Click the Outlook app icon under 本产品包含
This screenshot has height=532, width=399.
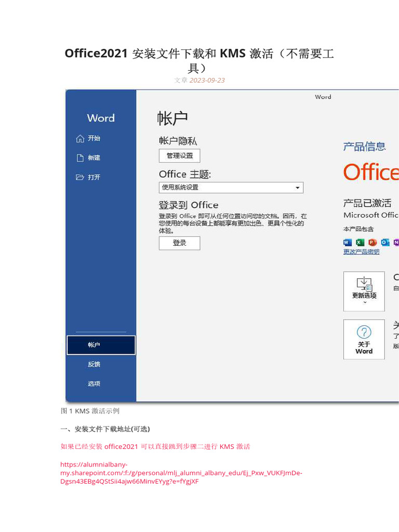tap(385, 242)
